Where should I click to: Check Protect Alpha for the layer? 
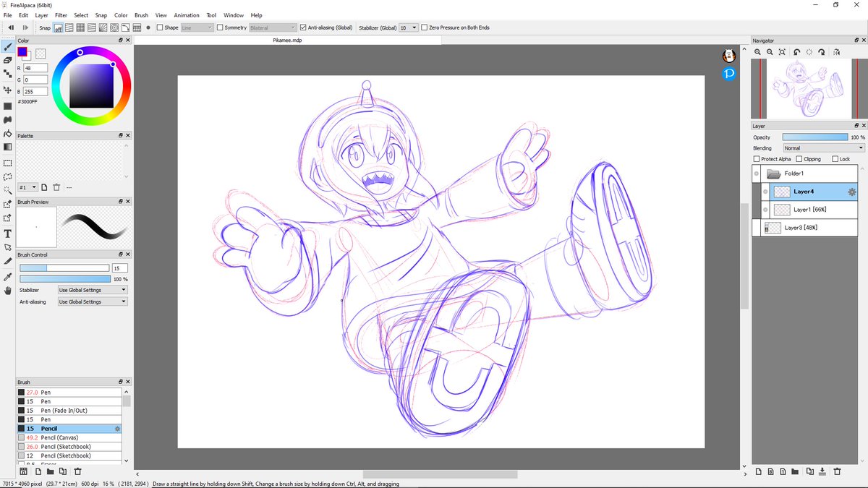(757, 159)
